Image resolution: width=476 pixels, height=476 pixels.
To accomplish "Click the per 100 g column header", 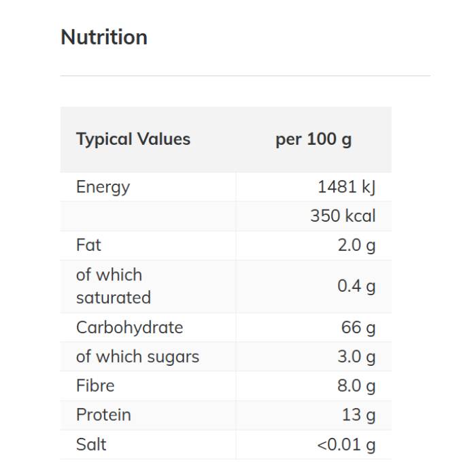I will (313, 139).
